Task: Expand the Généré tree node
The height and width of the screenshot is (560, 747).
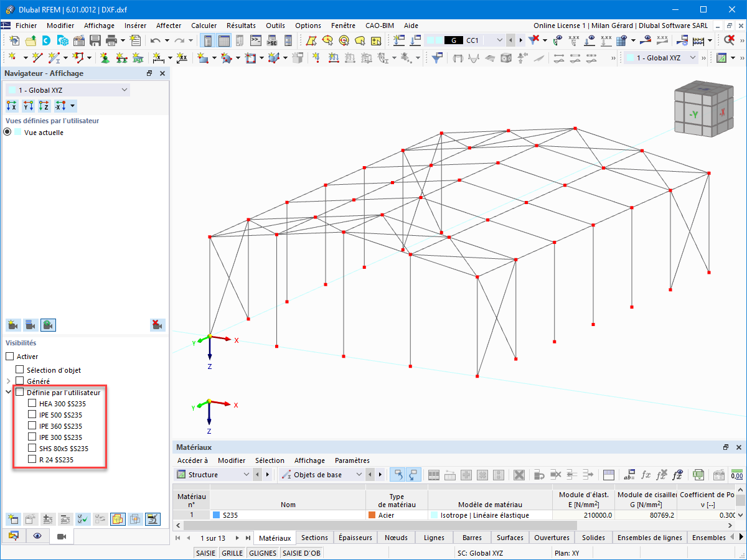Action: (8, 381)
